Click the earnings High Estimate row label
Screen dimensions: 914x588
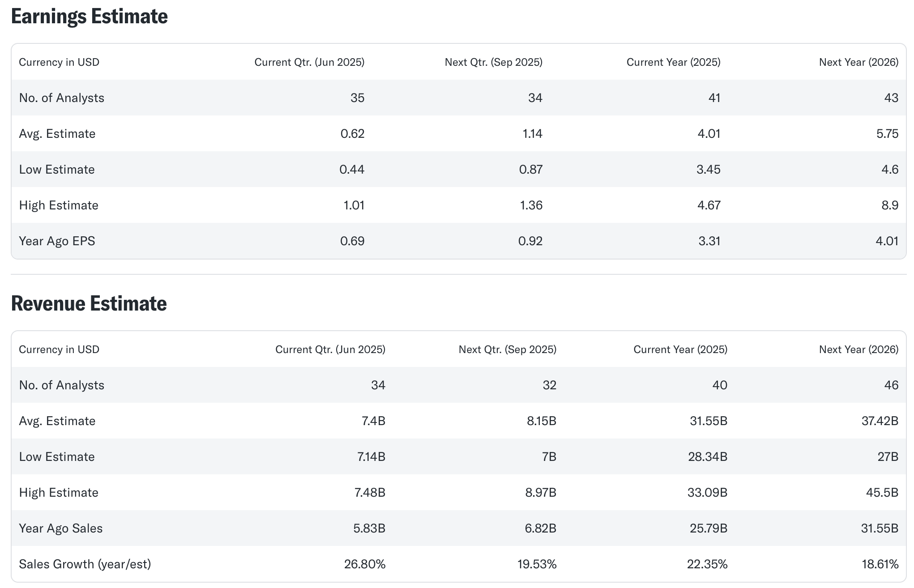[x=58, y=205]
